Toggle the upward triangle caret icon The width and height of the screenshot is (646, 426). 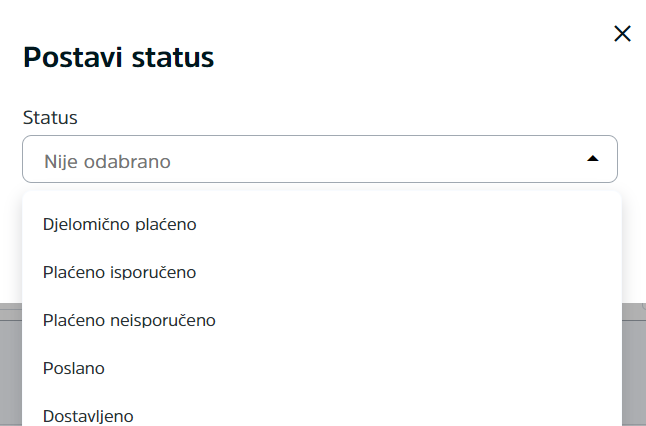coord(592,159)
